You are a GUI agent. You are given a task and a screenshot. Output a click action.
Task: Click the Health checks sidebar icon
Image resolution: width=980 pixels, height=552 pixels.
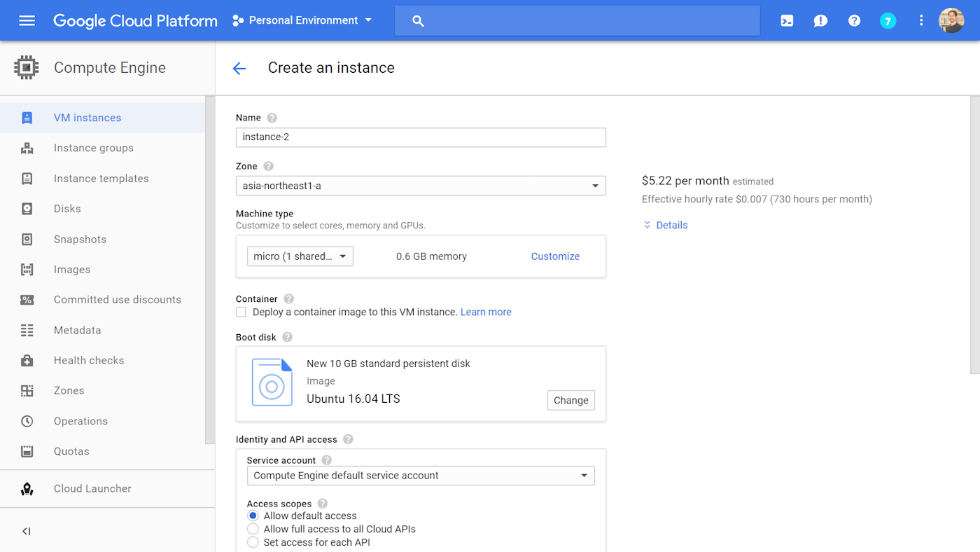(x=27, y=361)
